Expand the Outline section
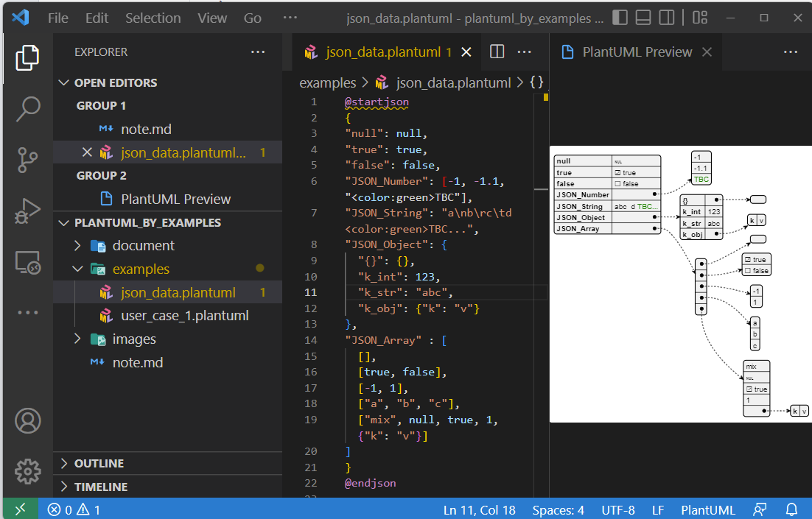The height and width of the screenshot is (519, 812). (x=167, y=464)
